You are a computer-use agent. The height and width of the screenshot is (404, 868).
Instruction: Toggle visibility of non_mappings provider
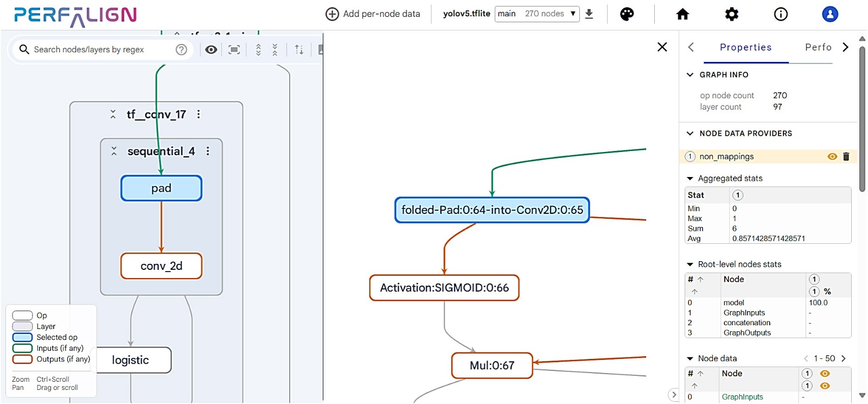[x=832, y=156]
